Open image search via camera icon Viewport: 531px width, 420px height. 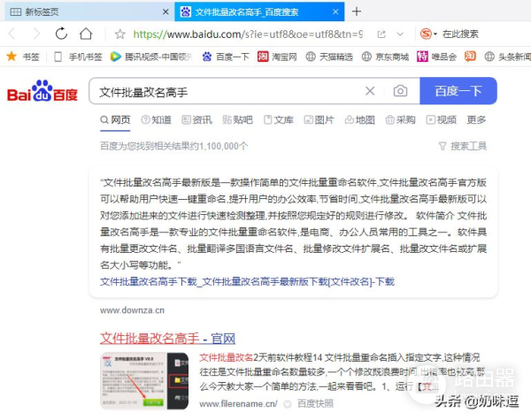pyautogui.click(x=400, y=91)
